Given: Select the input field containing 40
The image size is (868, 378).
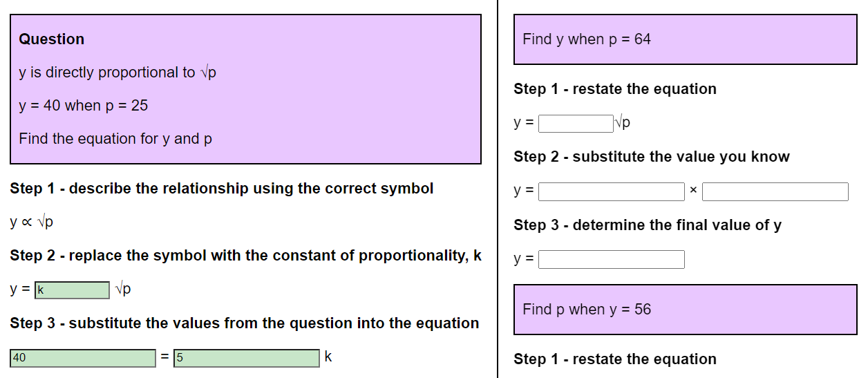Looking at the screenshot, I should [82, 358].
